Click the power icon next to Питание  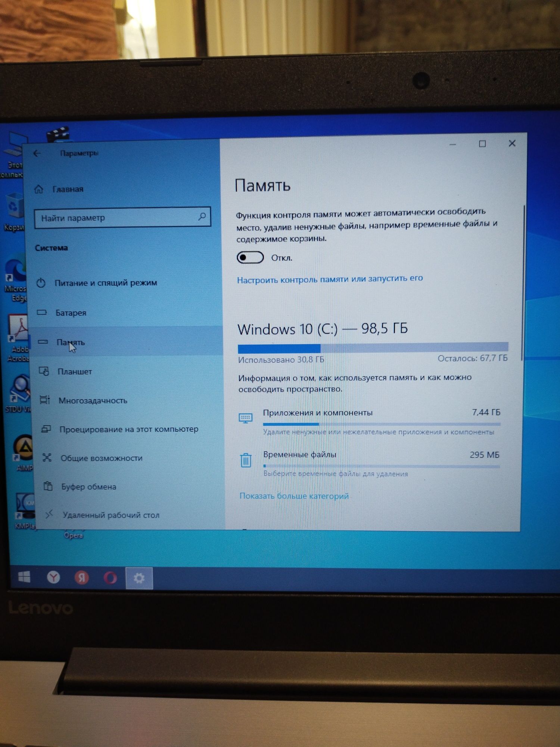(41, 283)
